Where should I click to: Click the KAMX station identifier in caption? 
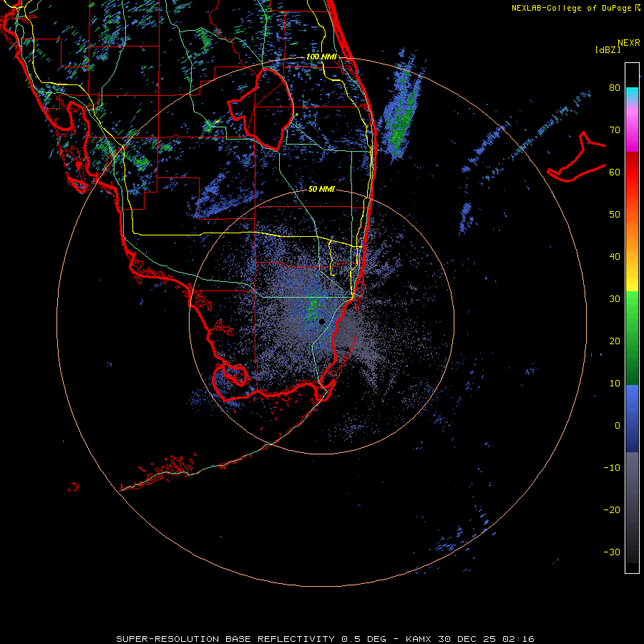(420, 639)
